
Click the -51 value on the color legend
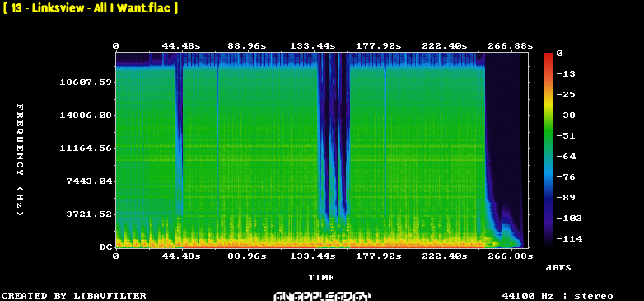coord(567,136)
